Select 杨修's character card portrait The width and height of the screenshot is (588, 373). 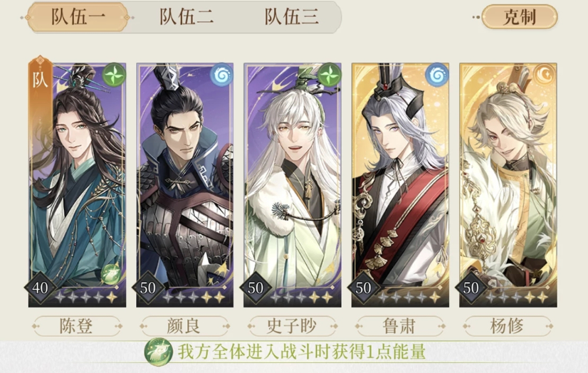coord(508,185)
